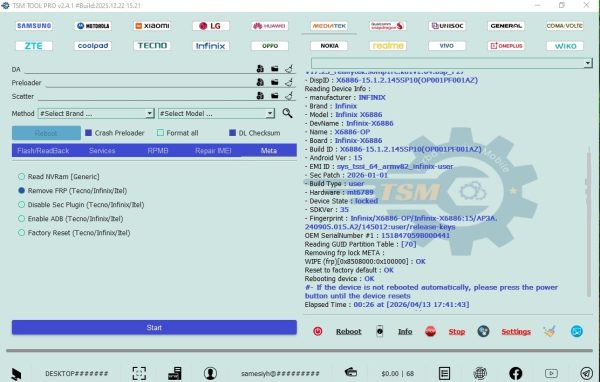Click the user account profile icon
This screenshot has width=600, height=382.
coord(210,373)
